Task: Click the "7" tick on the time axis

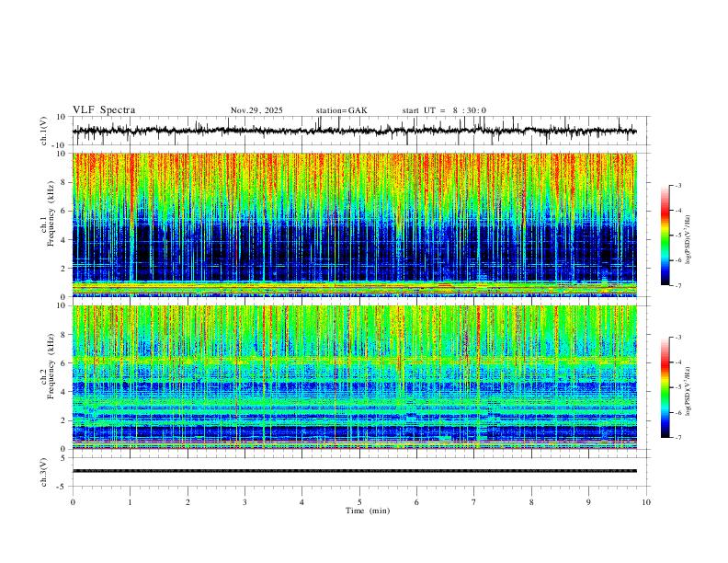Action: click(473, 502)
